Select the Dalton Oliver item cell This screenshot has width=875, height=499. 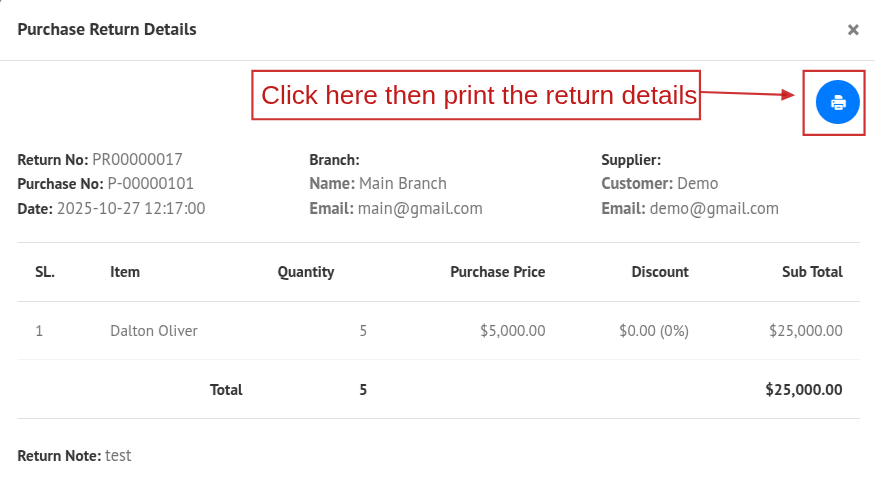154,331
